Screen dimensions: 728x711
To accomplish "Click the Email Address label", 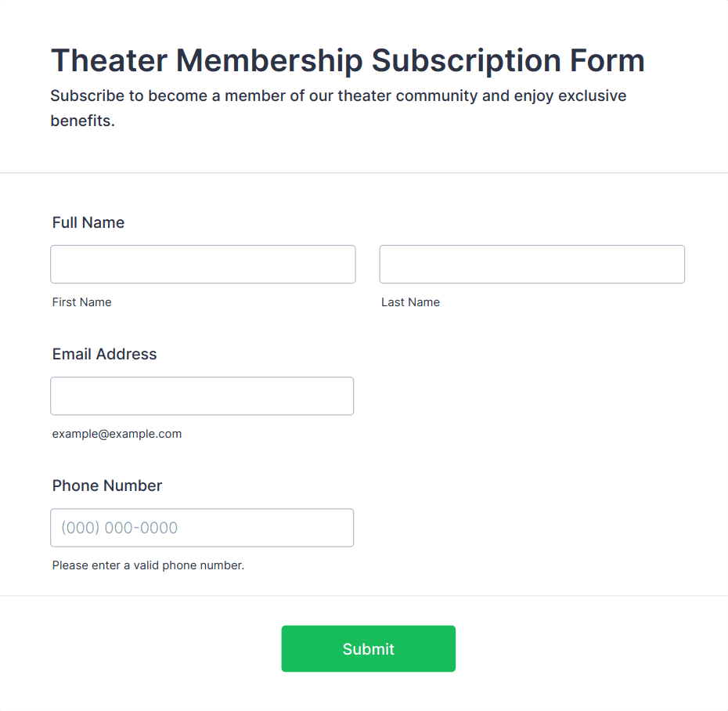I will click(104, 354).
